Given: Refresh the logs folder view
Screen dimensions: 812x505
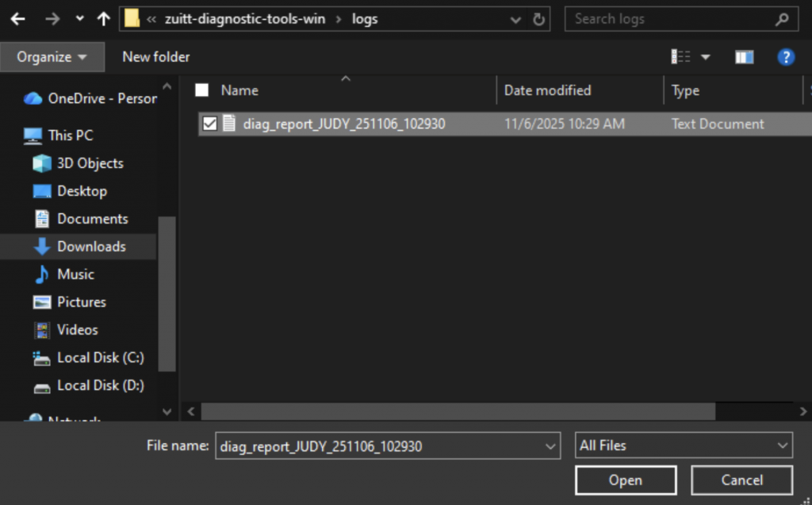Looking at the screenshot, I should 539,19.
